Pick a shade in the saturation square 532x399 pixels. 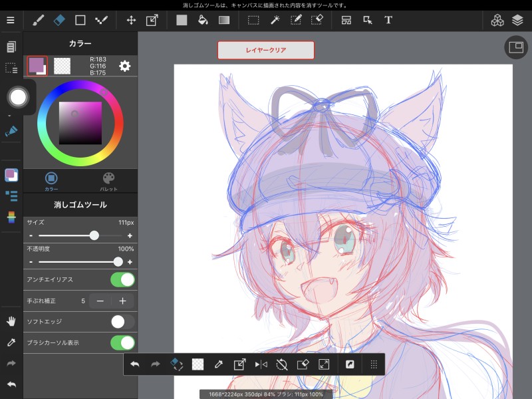click(80, 123)
